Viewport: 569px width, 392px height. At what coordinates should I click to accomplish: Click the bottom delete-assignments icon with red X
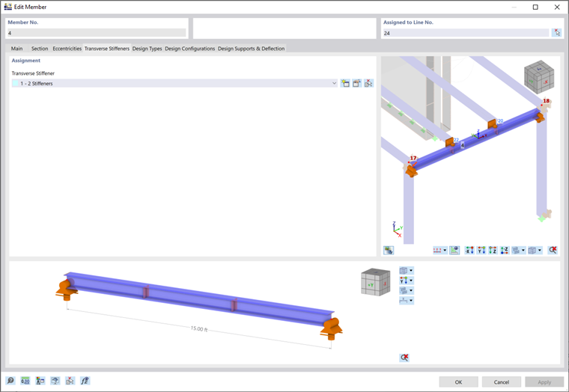point(70,381)
